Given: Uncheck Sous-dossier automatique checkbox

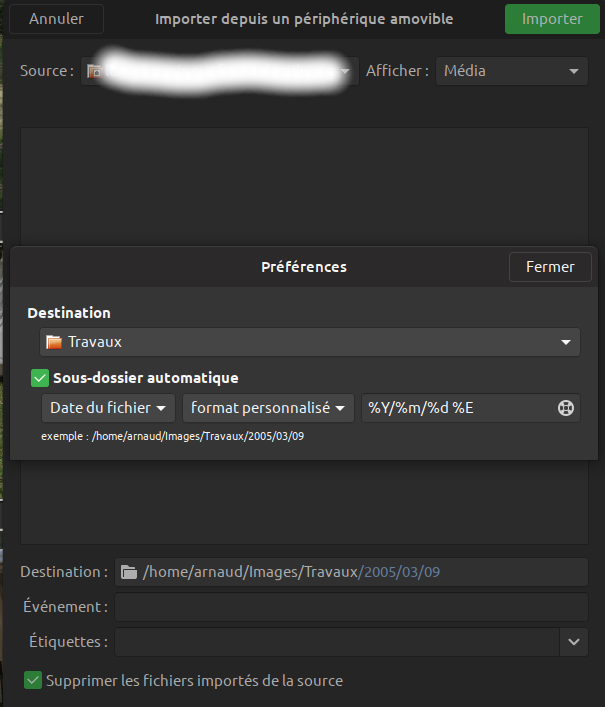Looking at the screenshot, I should click(x=40, y=378).
